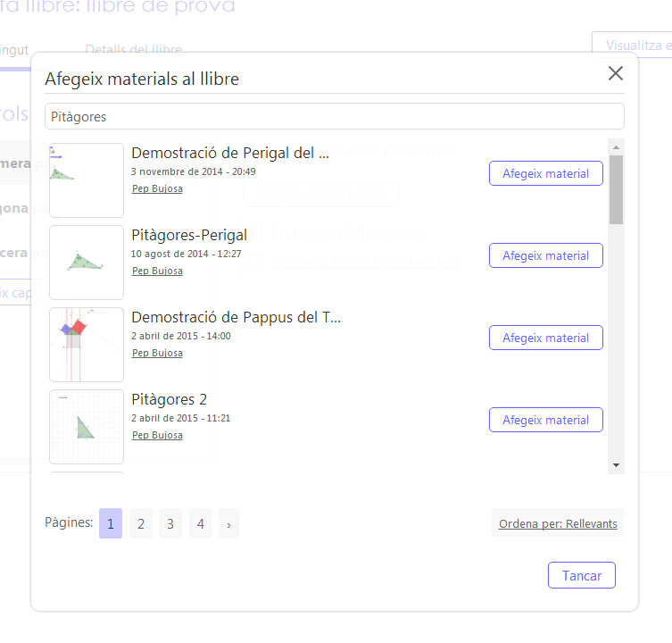Go to next results page arrow
672x643 pixels.
coord(228,523)
